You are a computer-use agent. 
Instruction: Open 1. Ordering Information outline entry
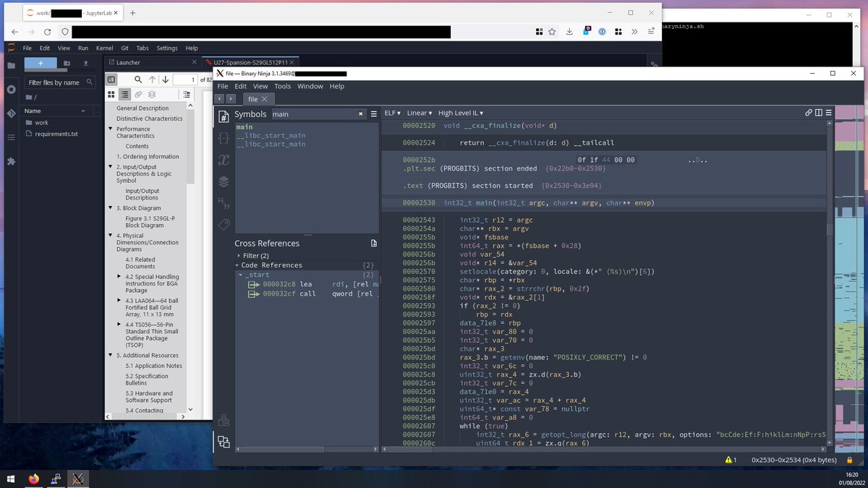148,156
